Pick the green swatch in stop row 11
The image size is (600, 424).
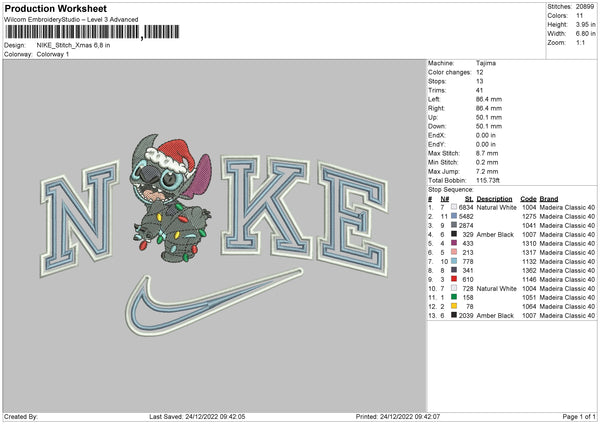click(454, 297)
